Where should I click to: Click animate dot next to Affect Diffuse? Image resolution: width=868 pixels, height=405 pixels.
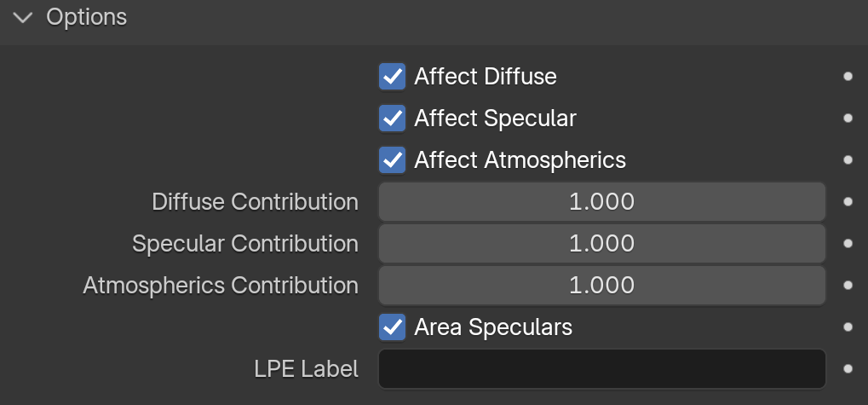click(848, 77)
